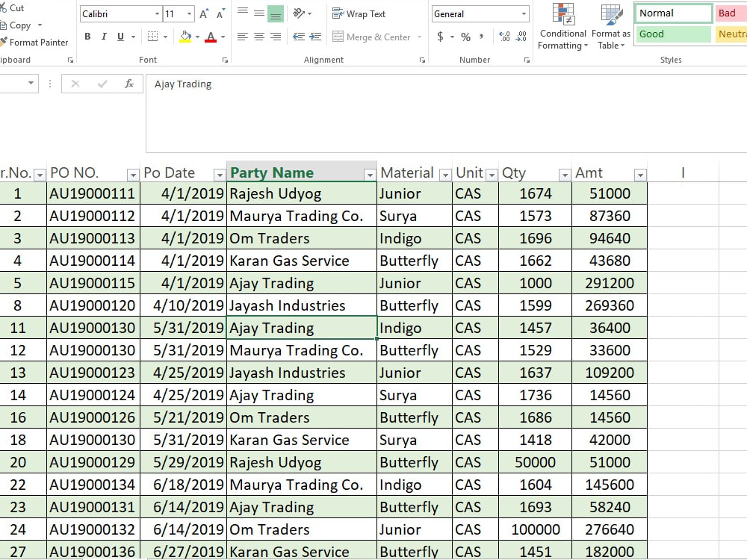Apply Bad cell style
This screenshot has width=747, height=560.
pos(731,13)
